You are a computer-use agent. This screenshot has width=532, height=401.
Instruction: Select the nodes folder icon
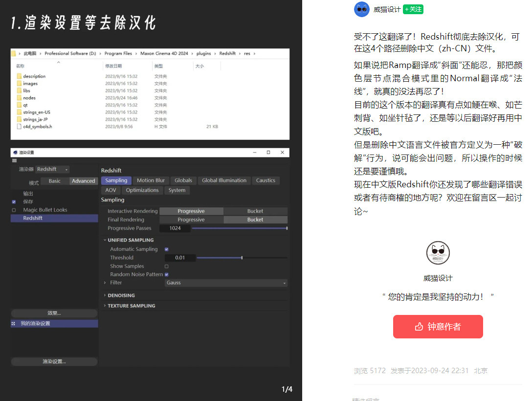click(x=19, y=98)
